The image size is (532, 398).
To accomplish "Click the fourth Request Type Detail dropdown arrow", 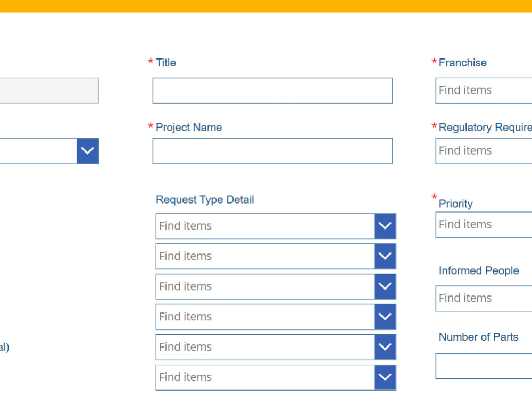I will point(385,317).
